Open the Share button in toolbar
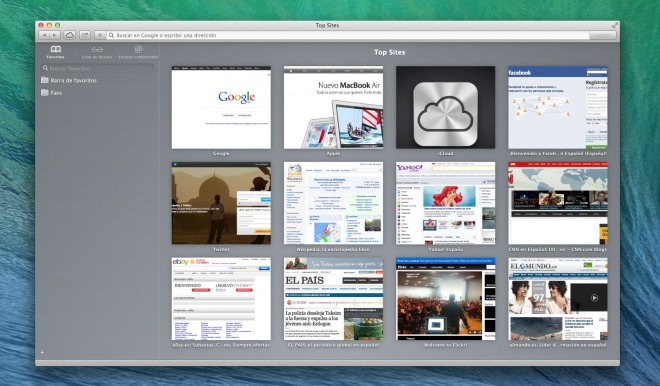The width and height of the screenshot is (660, 386). 85,35
